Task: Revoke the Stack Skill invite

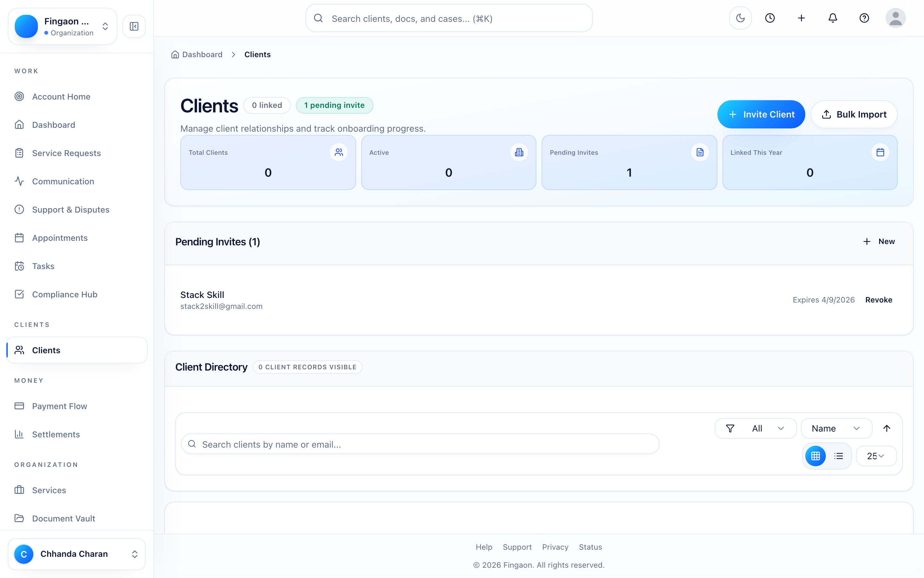Action: tap(878, 300)
